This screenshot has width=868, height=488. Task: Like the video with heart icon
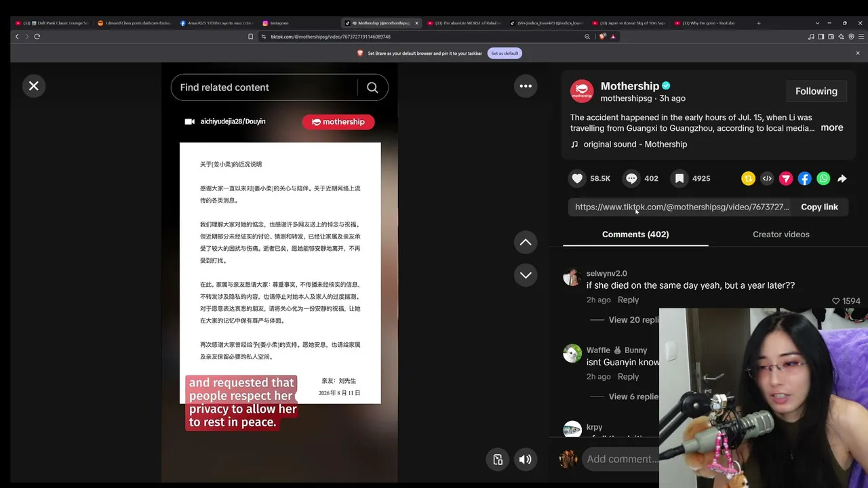pyautogui.click(x=577, y=178)
